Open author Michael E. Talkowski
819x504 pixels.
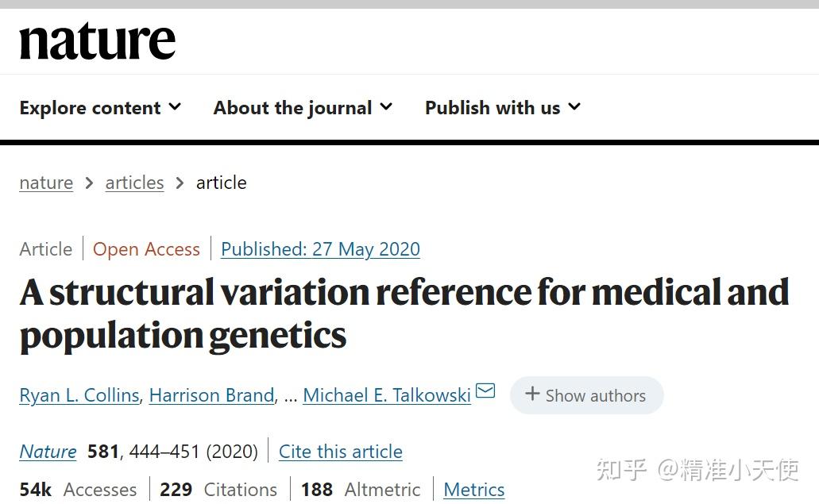386,395
